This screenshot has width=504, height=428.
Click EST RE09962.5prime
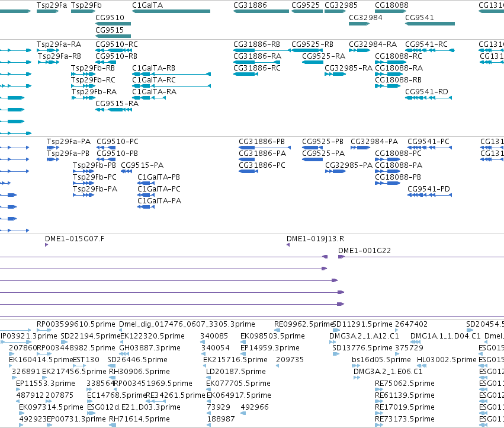click(277, 330)
